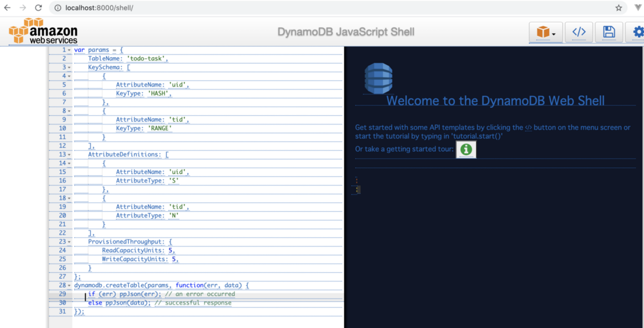Image resolution: width=644 pixels, height=328 pixels.
Task: Click the browser forward arrow
Action: click(x=23, y=8)
